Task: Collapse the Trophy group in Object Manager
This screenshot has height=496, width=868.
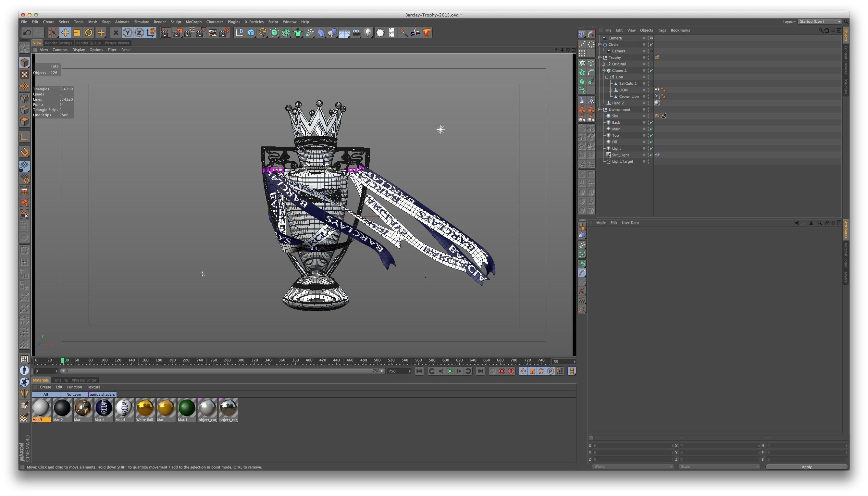Action: coord(600,57)
